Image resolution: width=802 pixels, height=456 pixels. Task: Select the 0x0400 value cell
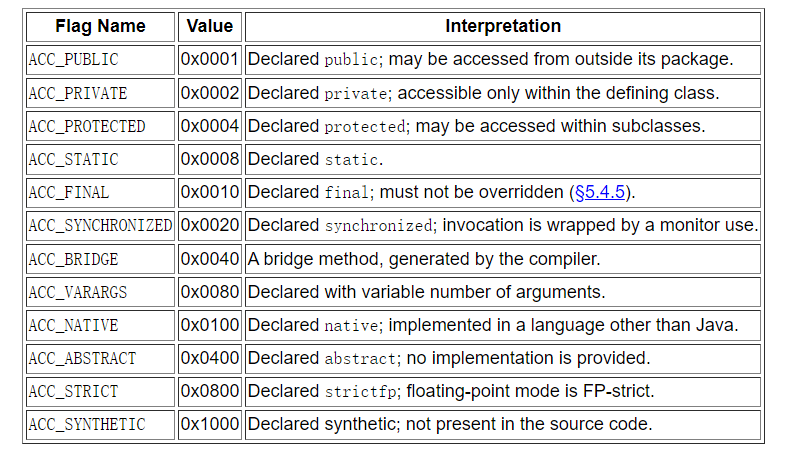pyautogui.click(x=210, y=358)
